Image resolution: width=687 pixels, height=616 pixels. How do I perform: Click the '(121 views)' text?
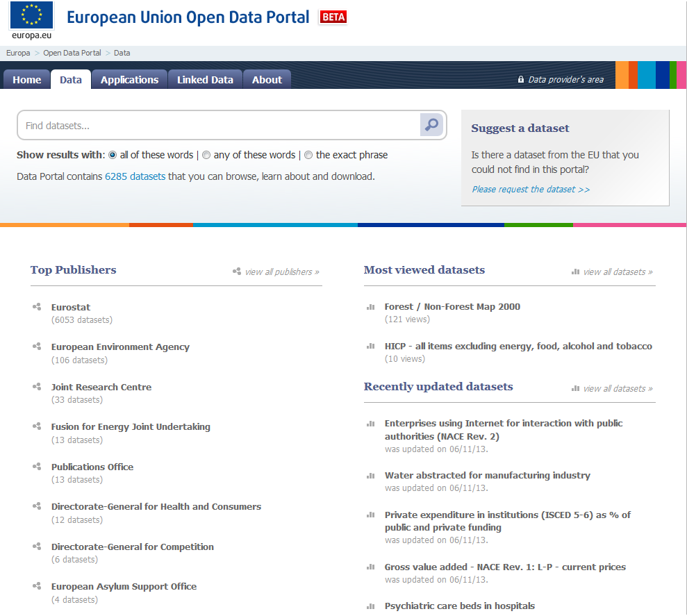407,319
